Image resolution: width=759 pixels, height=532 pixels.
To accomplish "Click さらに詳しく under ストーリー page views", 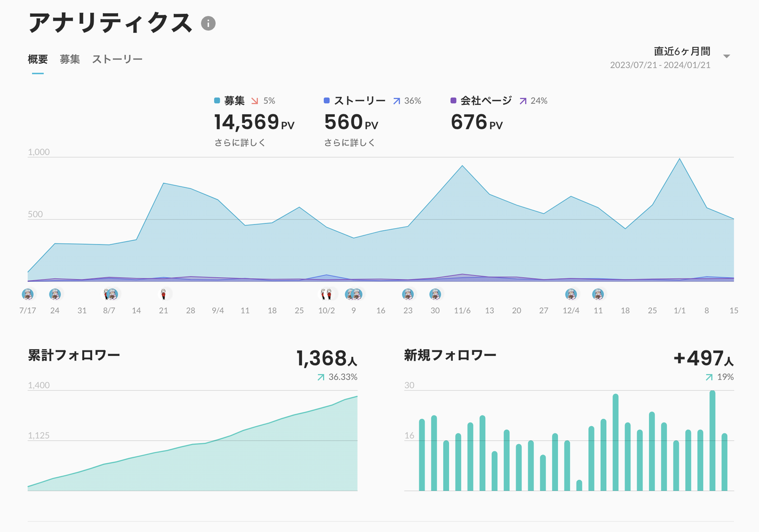I will [x=349, y=143].
